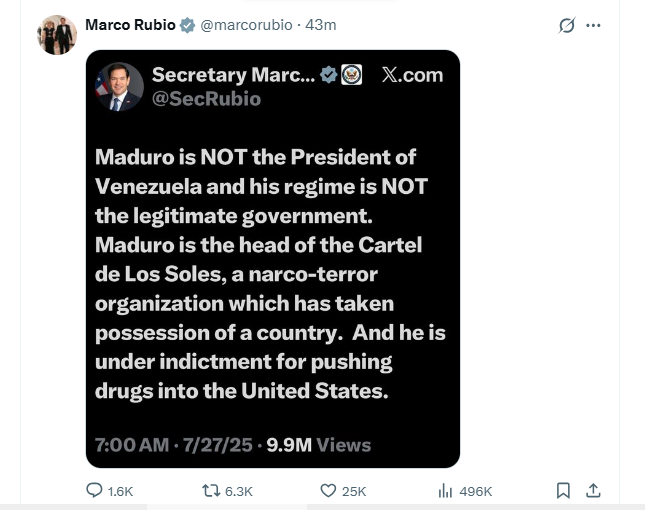
Task: Click the Grok explain icon
Action: [567, 25]
